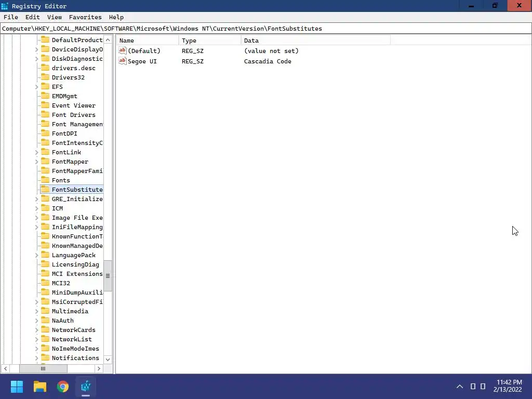Viewport: 532px width, 399px height.
Task: Click the (value not set) data cell
Action: (x=271, y=51)
